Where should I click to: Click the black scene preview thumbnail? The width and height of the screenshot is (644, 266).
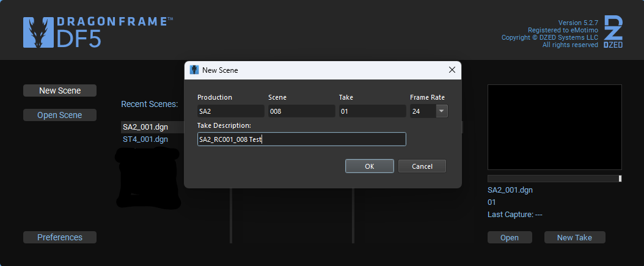(554, 127)
